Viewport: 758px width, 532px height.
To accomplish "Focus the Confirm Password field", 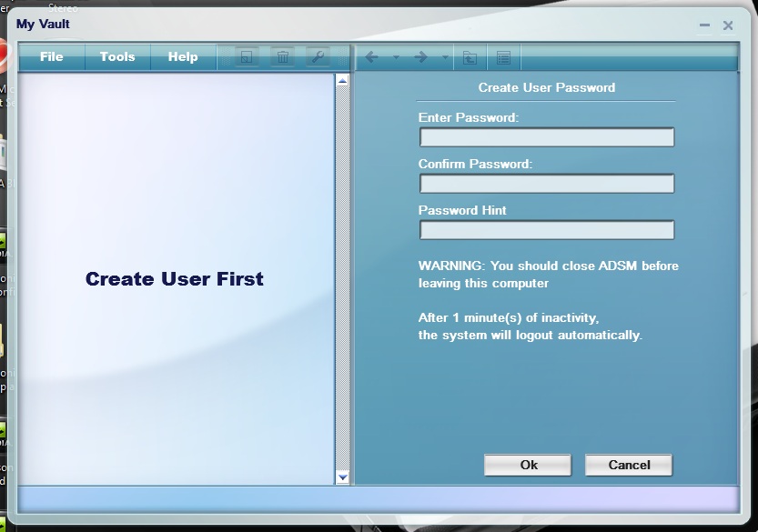I will coord(546,184).
